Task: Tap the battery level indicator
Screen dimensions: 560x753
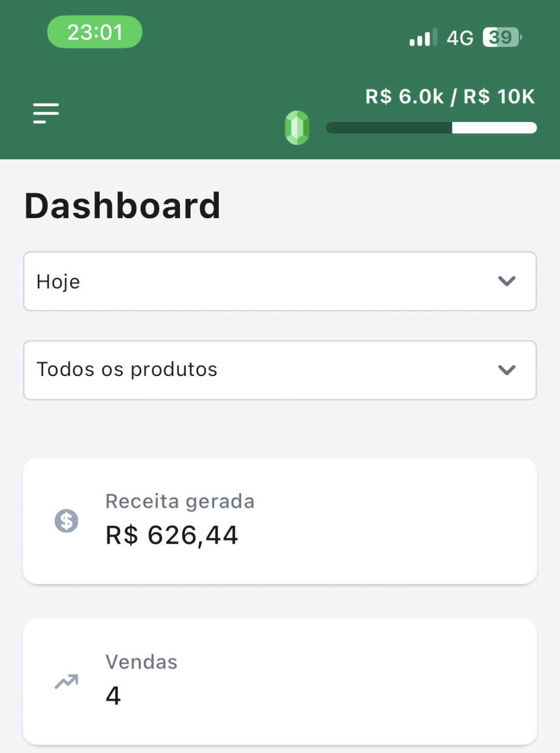Action: [502, 37]
